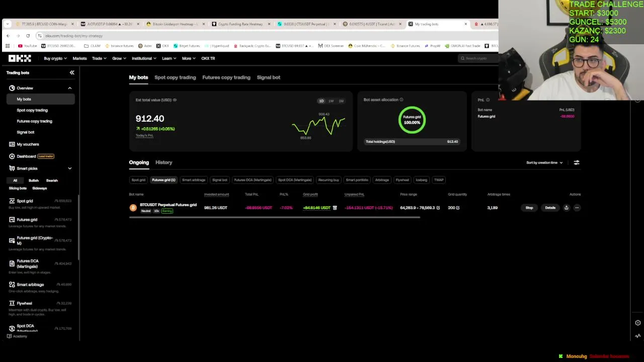The image size is (644, 362).
Task: Switch to Futures copy trading tab
Action: (x=226, y=77)
